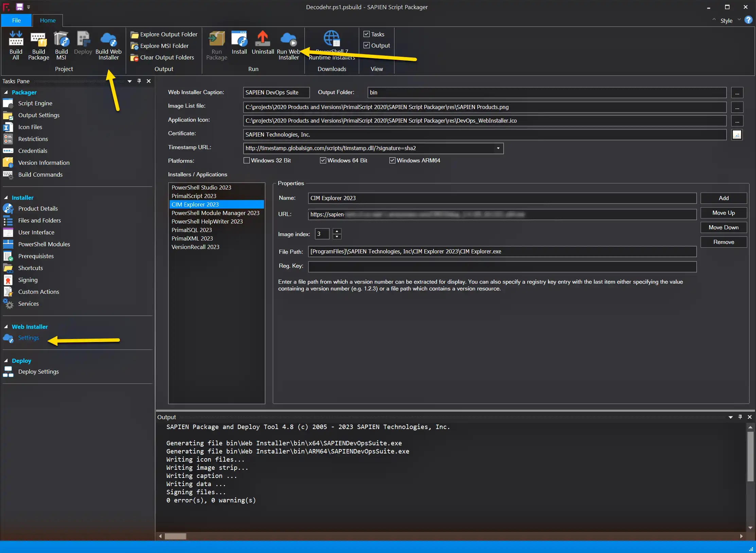Click the Remove button

coord(723,242)
